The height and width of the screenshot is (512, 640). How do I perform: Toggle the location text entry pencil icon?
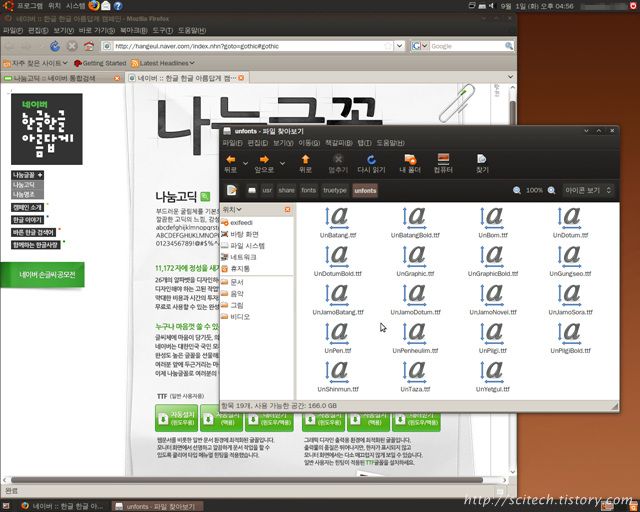pyautogui.click(x=232, y=190)
